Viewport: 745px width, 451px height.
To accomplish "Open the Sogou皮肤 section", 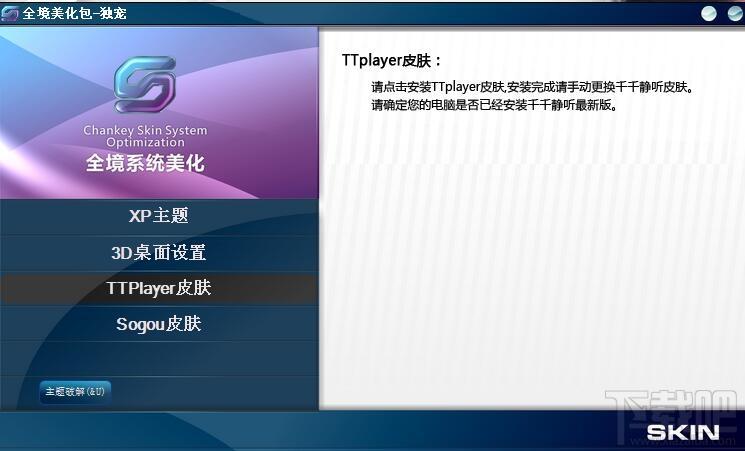I will pyautogui.click(x=159, y=324).
